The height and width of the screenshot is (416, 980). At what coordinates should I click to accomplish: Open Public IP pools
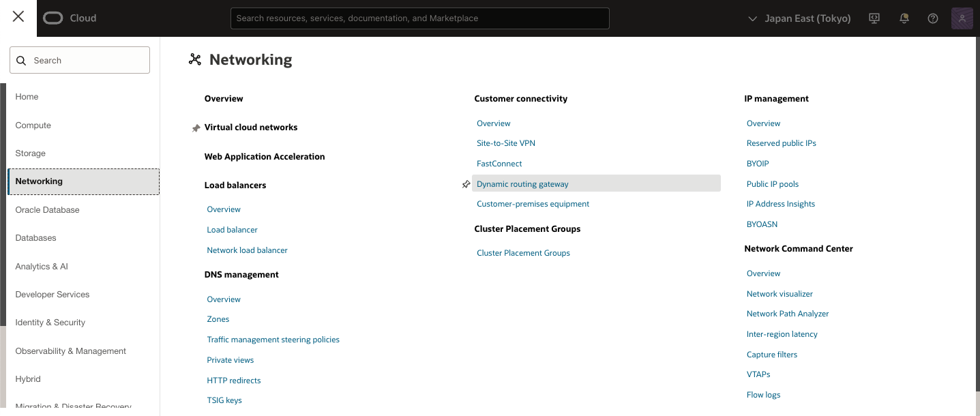point(773,184)
